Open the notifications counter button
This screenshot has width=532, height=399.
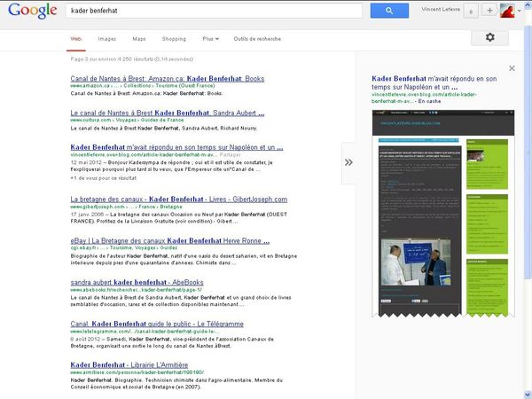click(471, 11)
